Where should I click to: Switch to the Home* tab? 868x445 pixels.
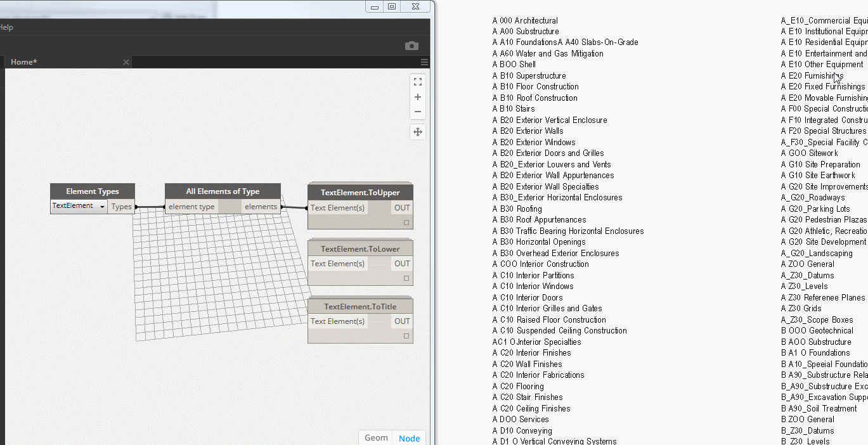point(23,61)
